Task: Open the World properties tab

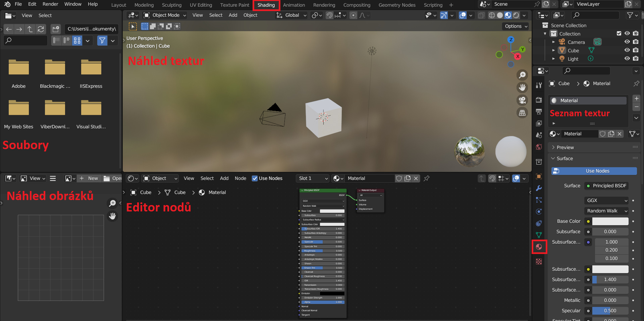Action: click(539, 147)
